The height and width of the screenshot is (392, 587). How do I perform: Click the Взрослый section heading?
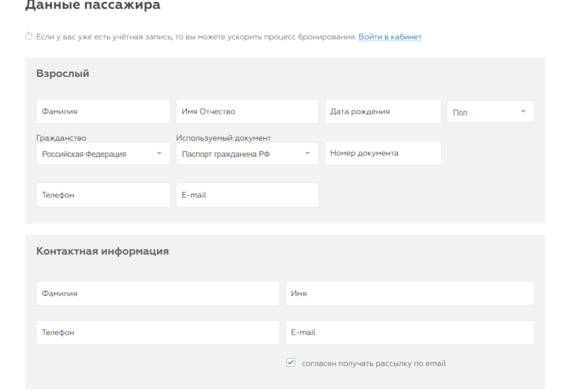[62, 73]
